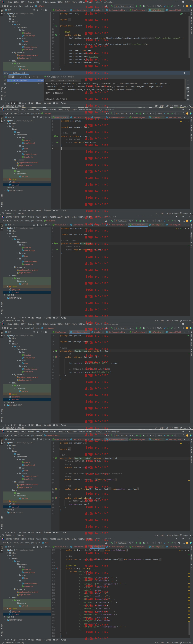This screenshot has height=644, width=193.
Task: Click Search Everywhere magnifier in IoCTest.java window
Action: coord(183,6)
